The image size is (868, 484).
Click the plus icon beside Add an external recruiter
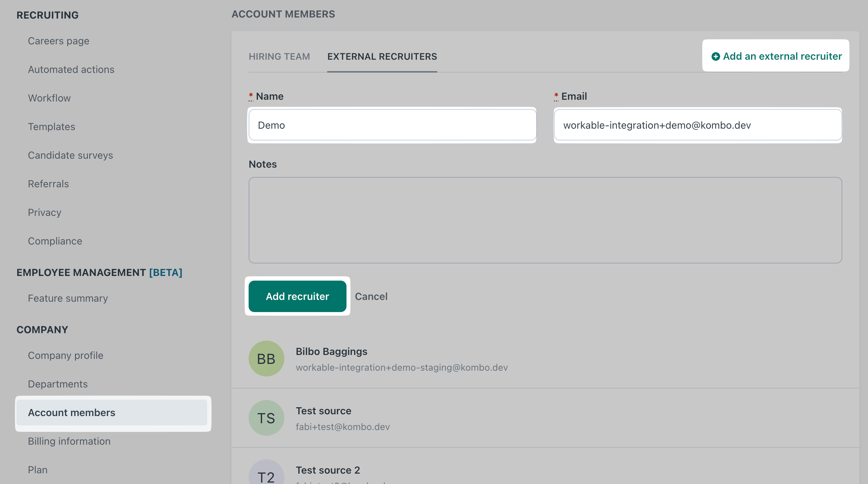715,56
